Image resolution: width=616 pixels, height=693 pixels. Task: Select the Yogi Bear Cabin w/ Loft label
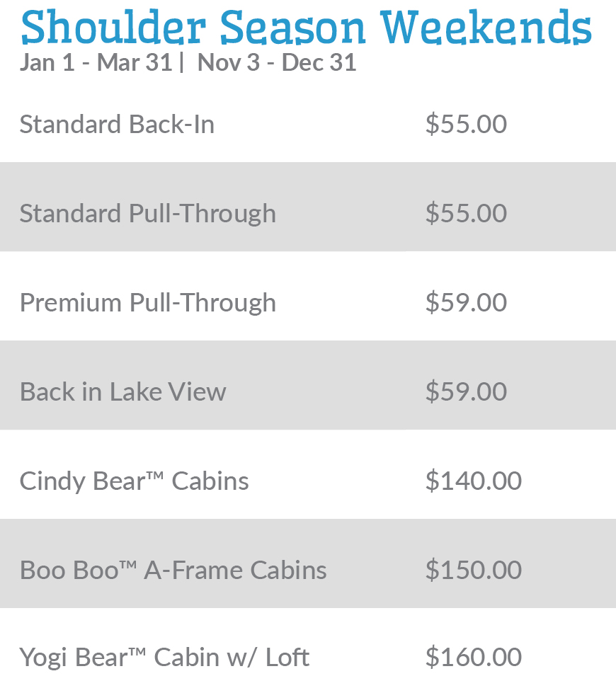tap(164, 658)
